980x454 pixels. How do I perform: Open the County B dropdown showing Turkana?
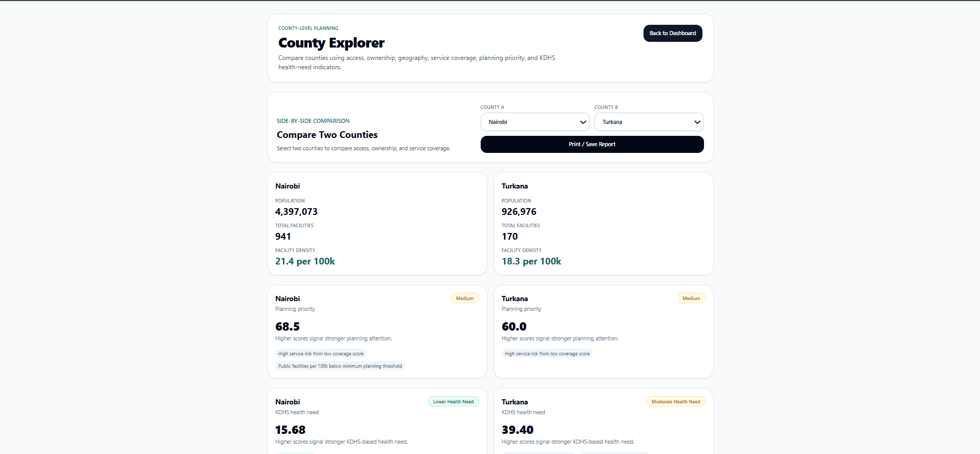(649, 122)
